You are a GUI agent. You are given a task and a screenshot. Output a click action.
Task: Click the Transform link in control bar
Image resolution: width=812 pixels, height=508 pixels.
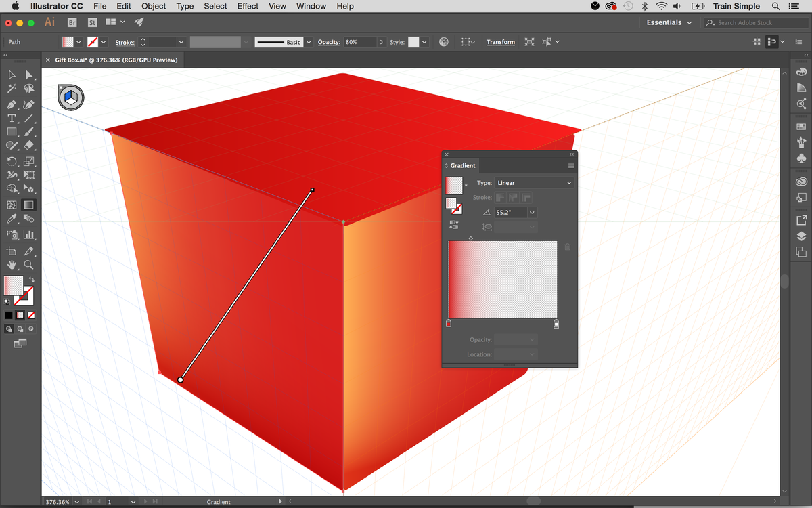(501, 42)
